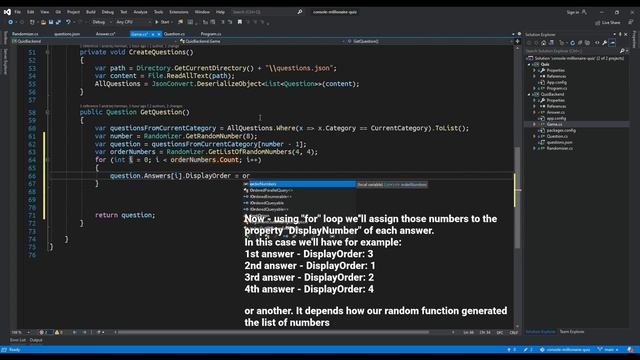The image size is (640, 360).
Task: Click the notifications icon in the status bar
Action: point(631,350)
